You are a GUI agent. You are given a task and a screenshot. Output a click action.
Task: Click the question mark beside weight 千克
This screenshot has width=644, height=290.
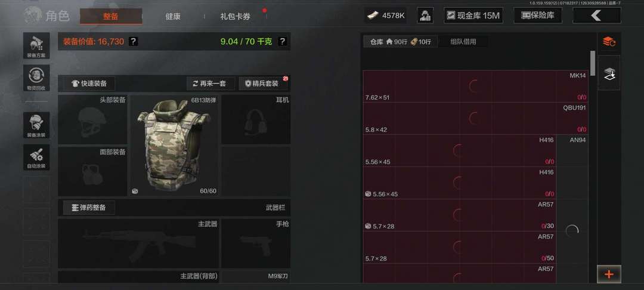[x=282, y=42]
